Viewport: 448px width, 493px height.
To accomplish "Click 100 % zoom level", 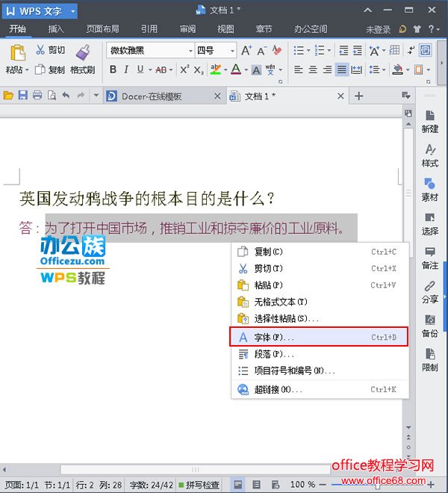I will (x=302, y=485).
